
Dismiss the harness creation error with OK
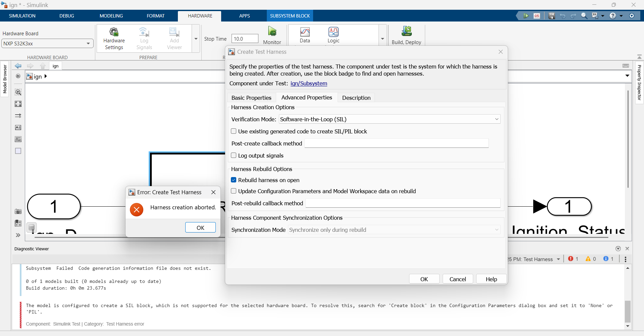click(x=200, y=227)
